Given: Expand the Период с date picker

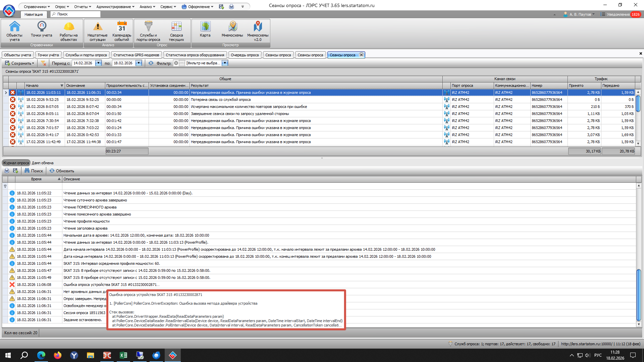Looking at the screenshot, I should coord(98,63).
